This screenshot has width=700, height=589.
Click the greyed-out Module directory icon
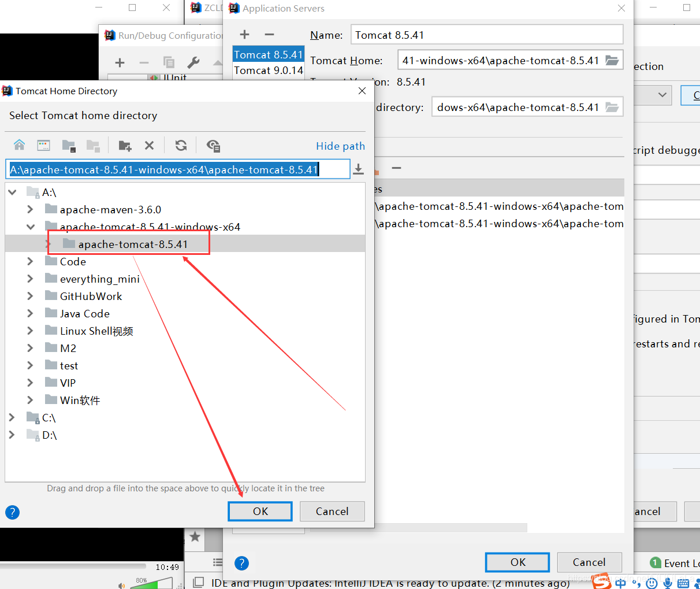pyautogui.click(x=93, y=145)
